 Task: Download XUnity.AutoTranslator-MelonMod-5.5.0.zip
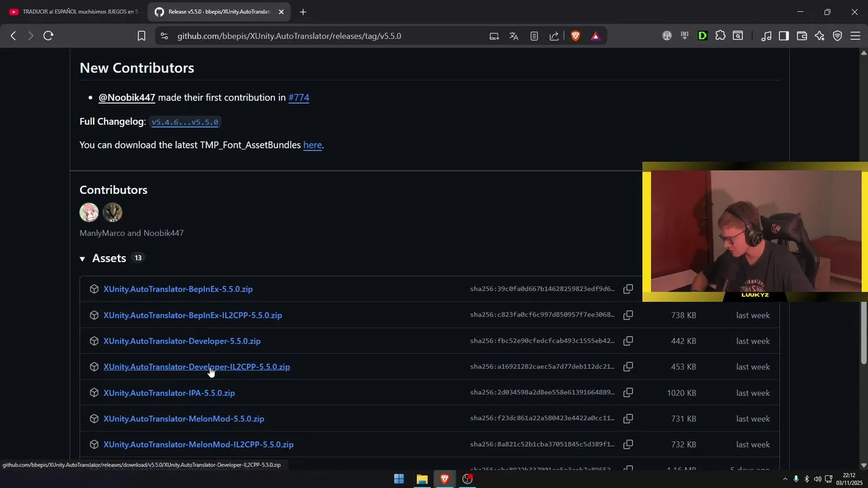tap(184, 419)
